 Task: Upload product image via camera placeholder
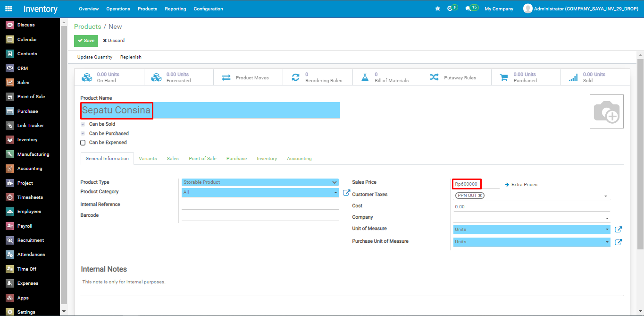click(606, 111)
